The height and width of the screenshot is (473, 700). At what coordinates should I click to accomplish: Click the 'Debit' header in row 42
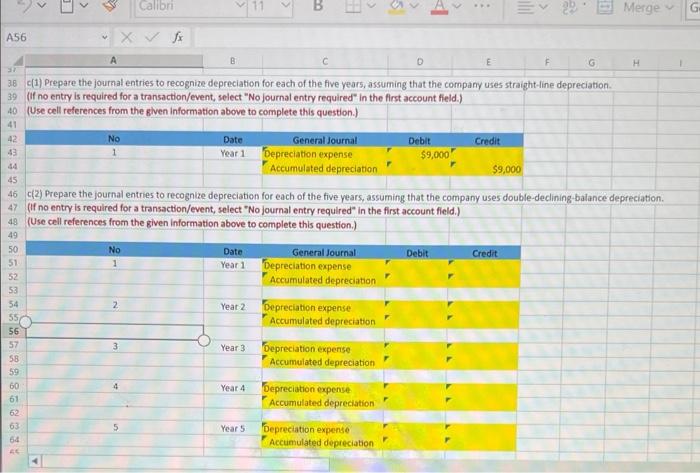(419, 141)
